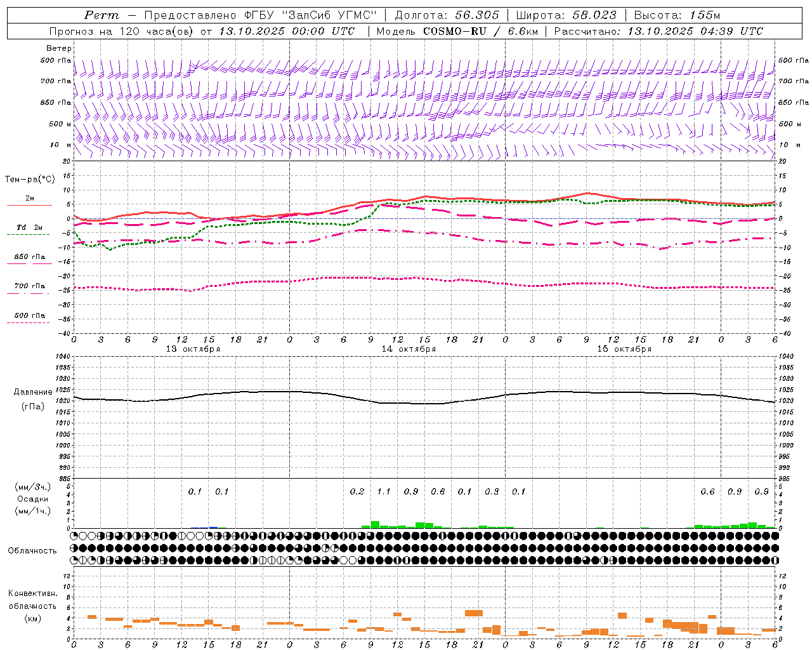Screen dimensions: 812x650
Task: Click the "0.2" precipitation amount
Action: click(x=357, y=492)
